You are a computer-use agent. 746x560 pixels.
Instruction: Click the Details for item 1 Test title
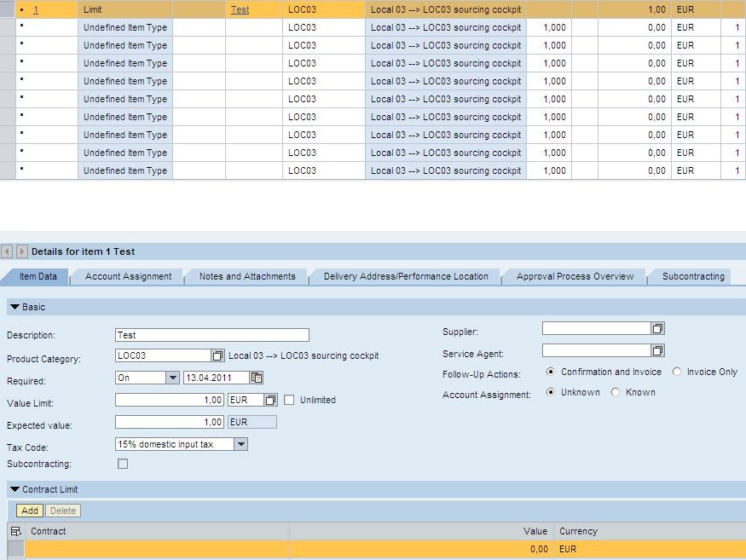(84, 251)
